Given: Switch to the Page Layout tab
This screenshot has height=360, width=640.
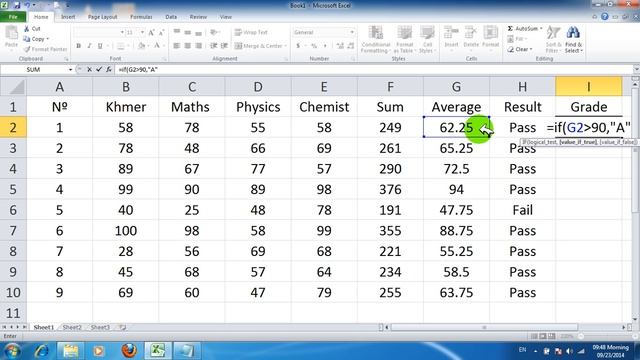Looking at the screenshot, I should coord(102,17).
